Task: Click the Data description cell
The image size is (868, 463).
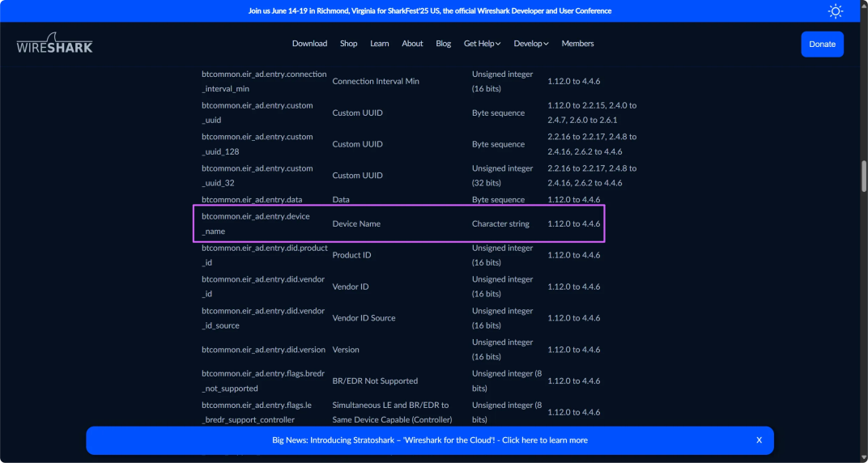Action: click(341, 199)
